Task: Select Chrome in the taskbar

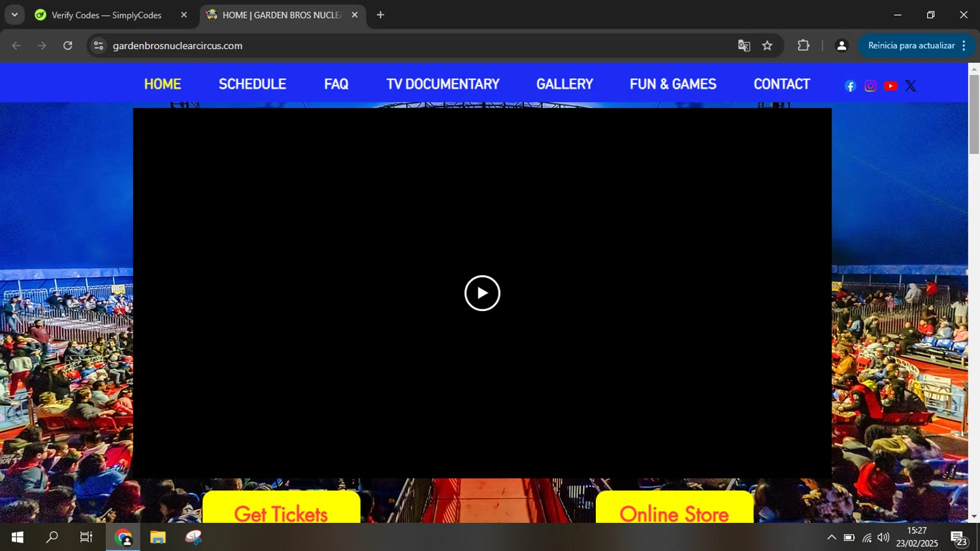Action: (123, 537)
